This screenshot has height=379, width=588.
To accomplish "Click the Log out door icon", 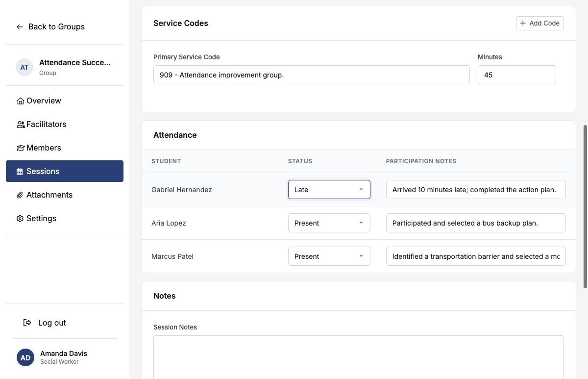I will (x=27, y=323).
